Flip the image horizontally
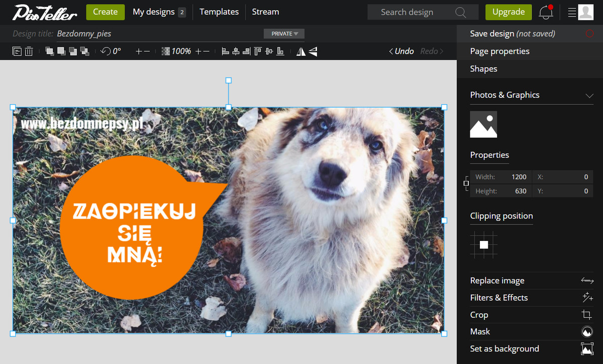Screen dimensions: 603x364 coord(300,51)
